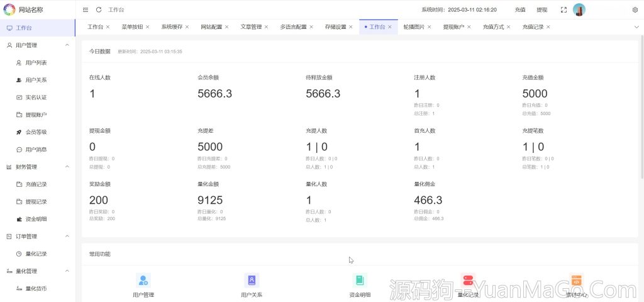Open 资金明细 shortcut icon in 常用功能
This screenshot has height=302, width=644.
(360, 280)
